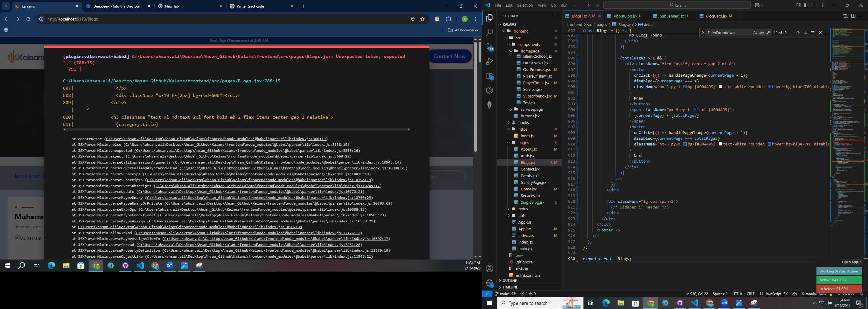The height and width of the screenshot is (309, 868).
Task: Open All Bookmarks folder in Chrome
Action: (463, 30)
